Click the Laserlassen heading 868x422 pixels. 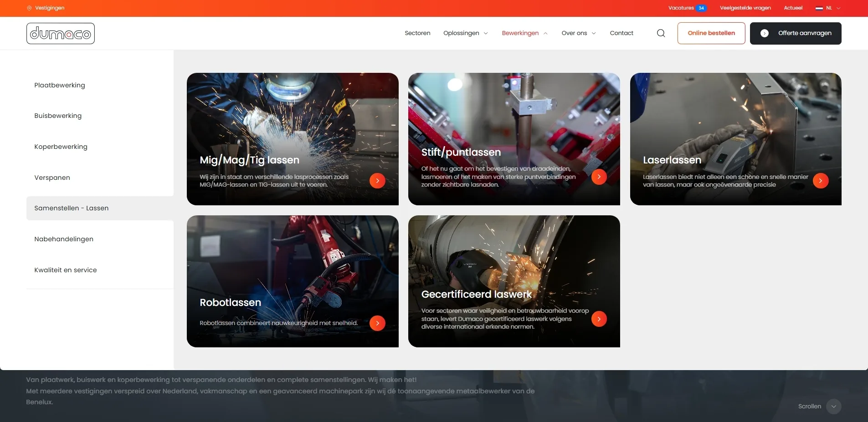coord(672,160)
